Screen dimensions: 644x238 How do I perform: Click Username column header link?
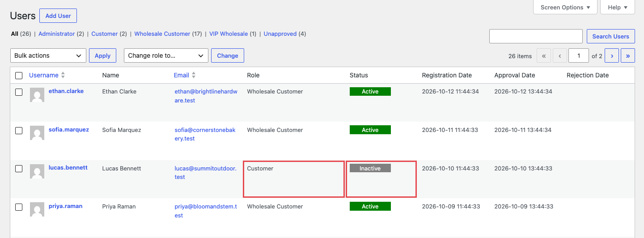click(44, 75)
